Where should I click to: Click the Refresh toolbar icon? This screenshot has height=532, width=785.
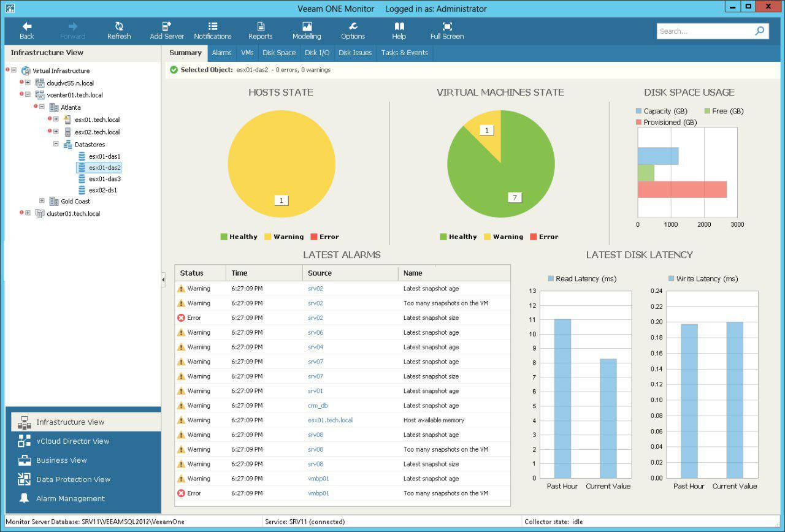pos(119,26)
